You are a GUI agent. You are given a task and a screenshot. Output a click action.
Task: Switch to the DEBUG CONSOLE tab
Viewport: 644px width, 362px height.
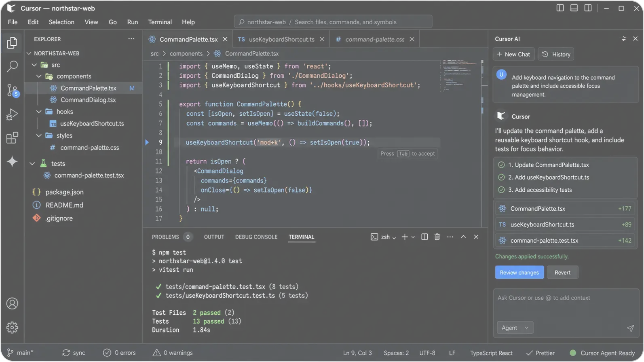coord(256,237)
